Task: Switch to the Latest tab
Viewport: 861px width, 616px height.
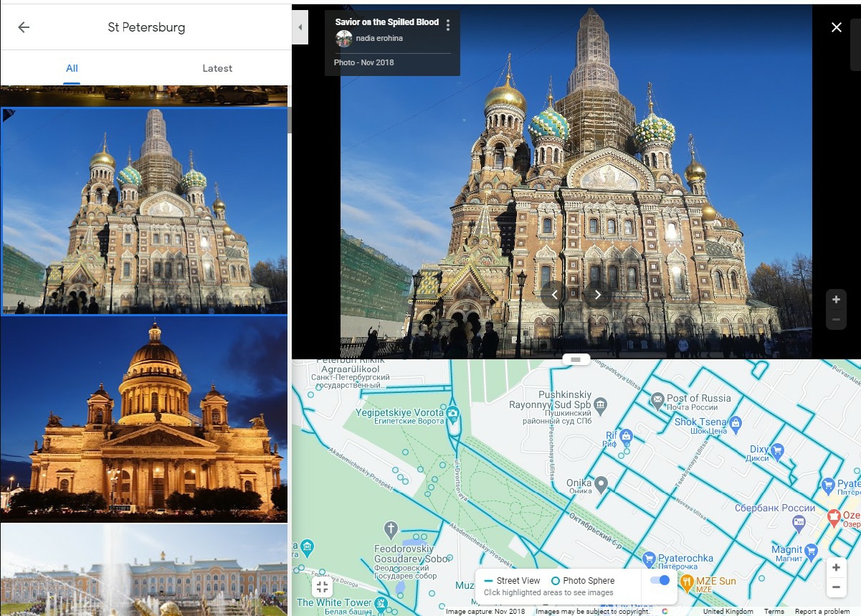Action: click(x=217, y=68)
